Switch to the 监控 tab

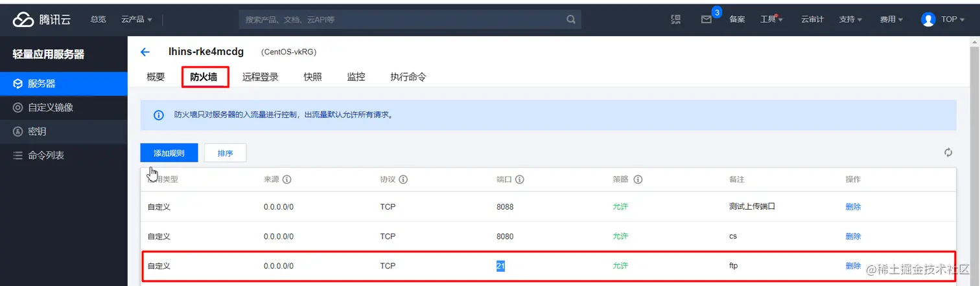356,77
